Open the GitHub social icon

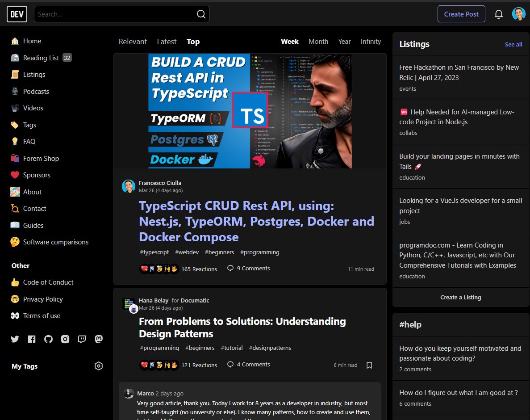pyautogui.click(x=48, y=339)
